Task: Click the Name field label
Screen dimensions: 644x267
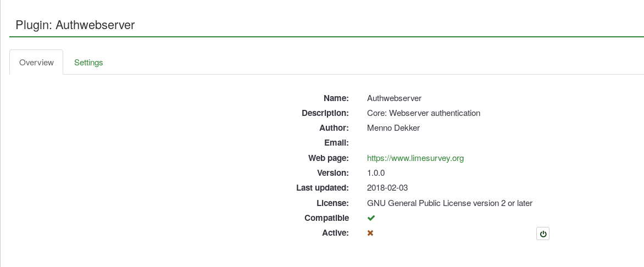Action: click(x=336, y=98)
